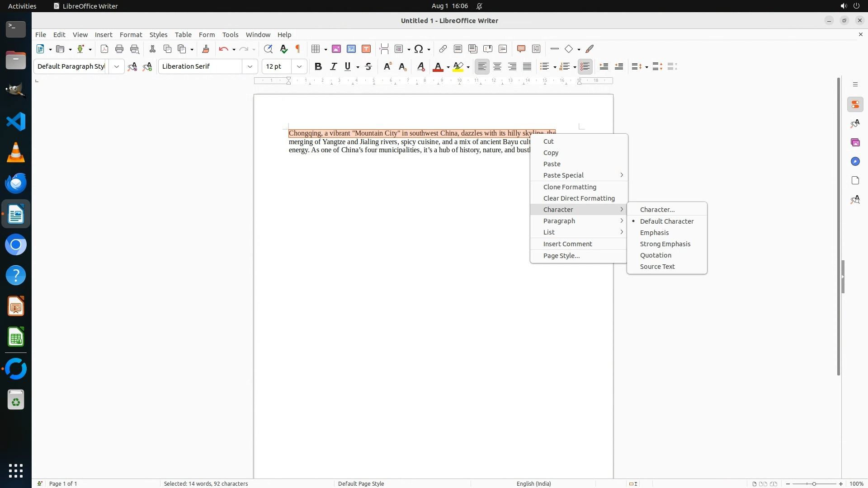Click the zoom slider in status bar
868x488 pixels.
(x=814, y=483)
